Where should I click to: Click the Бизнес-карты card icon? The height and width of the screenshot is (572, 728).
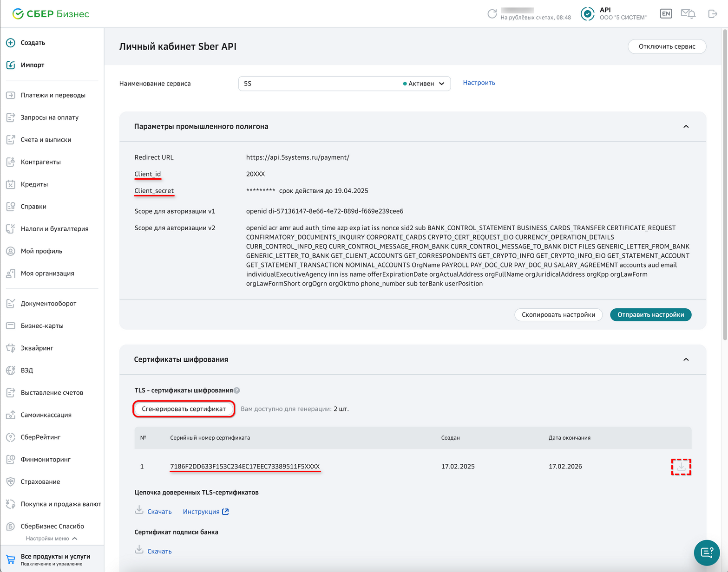(x=11, y=326)
